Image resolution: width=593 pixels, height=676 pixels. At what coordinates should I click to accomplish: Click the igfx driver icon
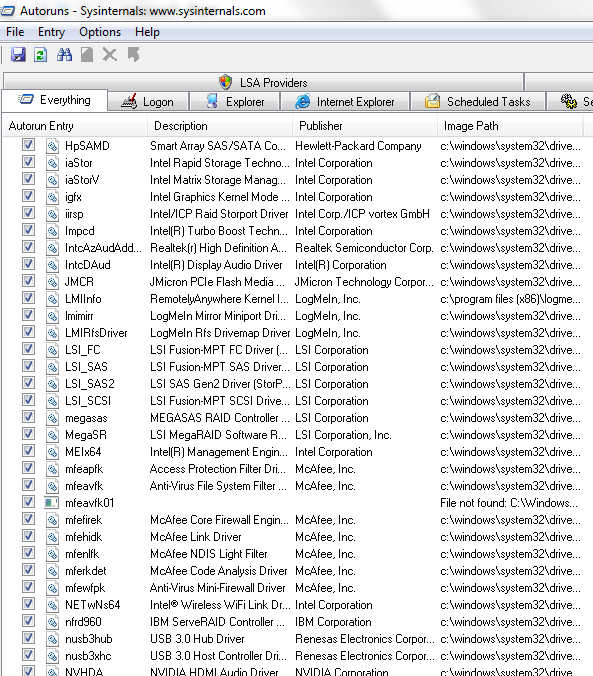tap(52, 197)
